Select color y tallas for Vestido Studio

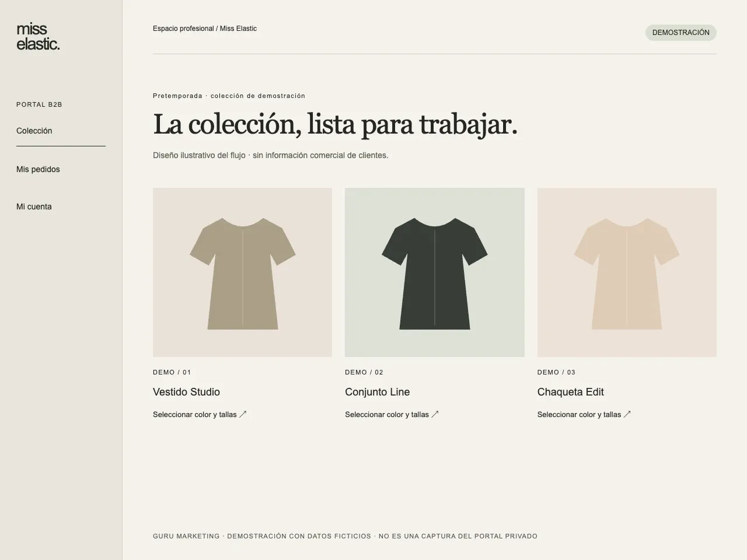coord(200,415)
